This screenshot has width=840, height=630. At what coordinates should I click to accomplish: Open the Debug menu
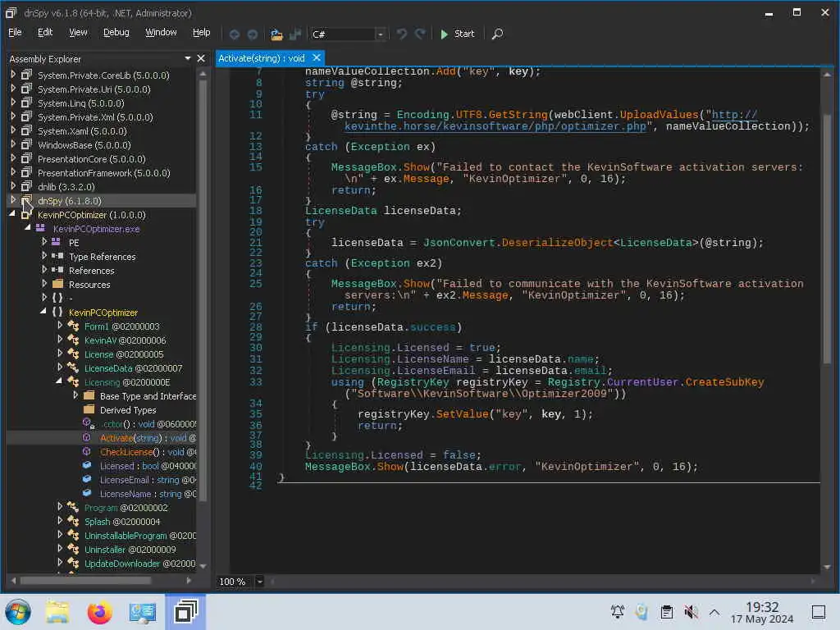116,32
